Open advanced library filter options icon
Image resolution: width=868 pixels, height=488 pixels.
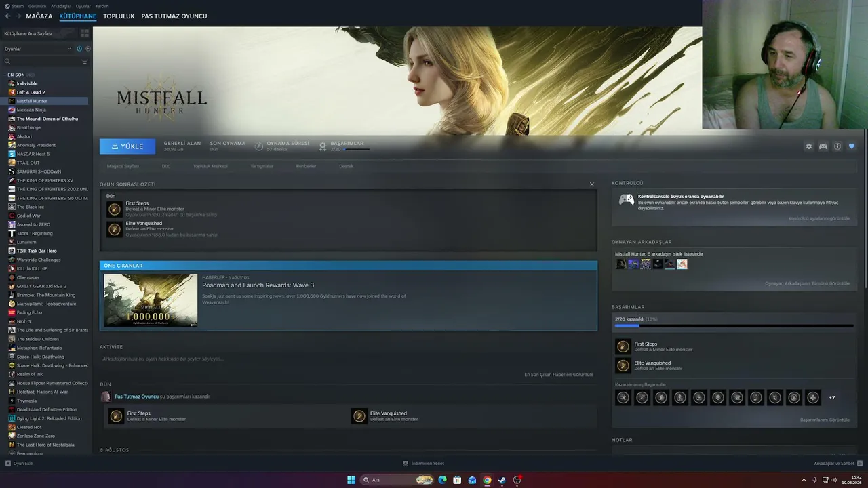(85, 62)
